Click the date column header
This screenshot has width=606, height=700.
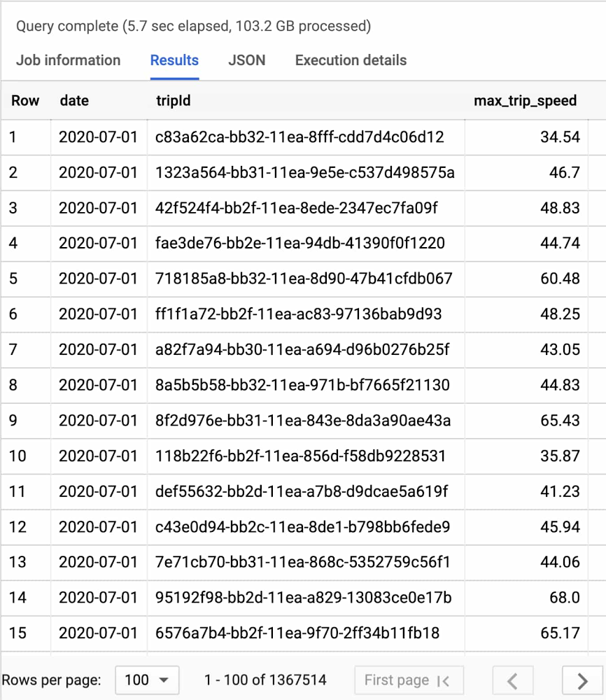click(74, 101)
